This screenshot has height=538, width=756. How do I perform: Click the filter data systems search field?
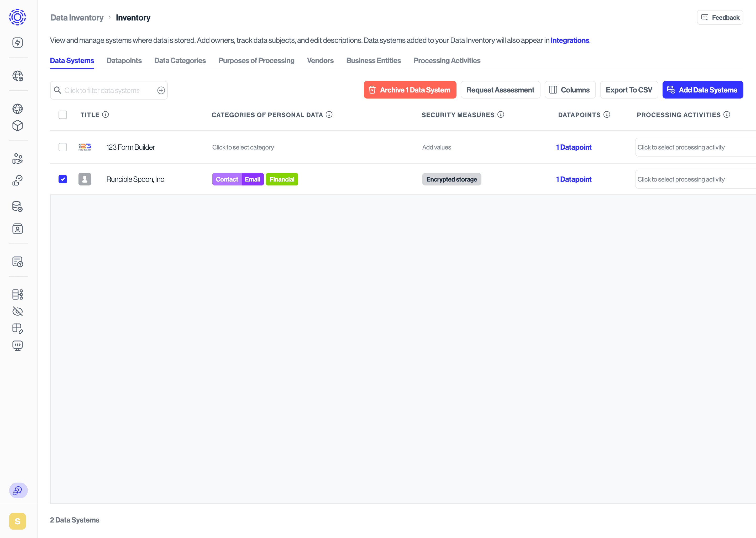106,90
